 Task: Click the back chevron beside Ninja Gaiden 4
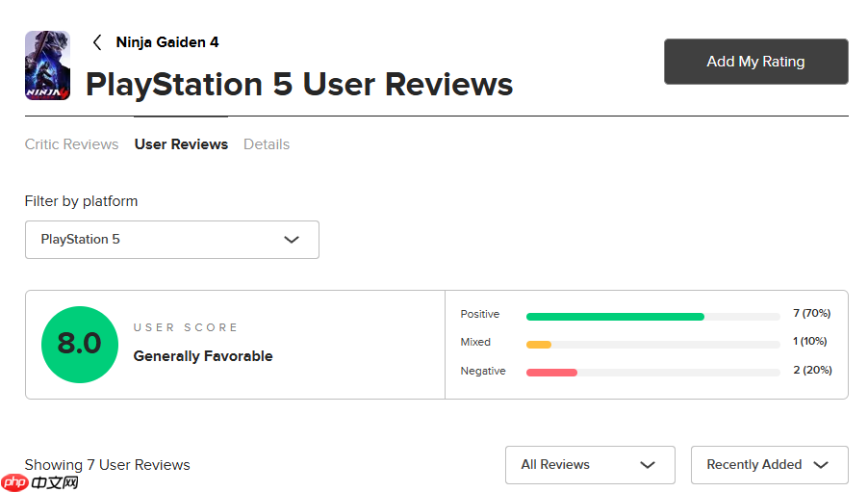click(x=97, y=42)
